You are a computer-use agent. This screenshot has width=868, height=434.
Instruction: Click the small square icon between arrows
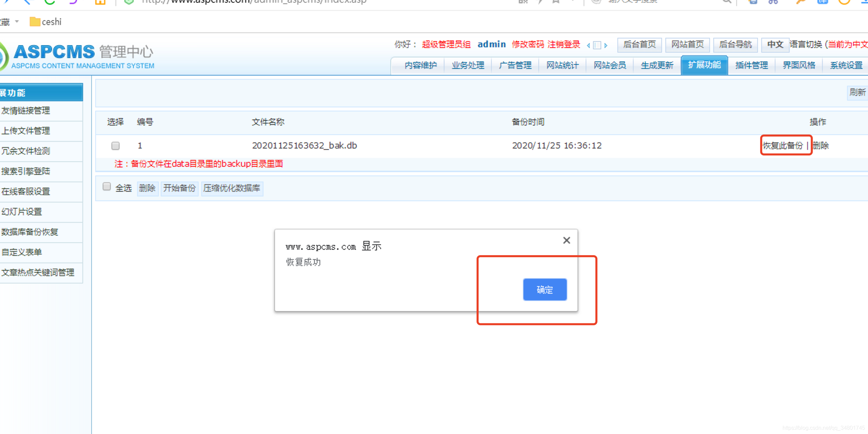coord(597,45)
